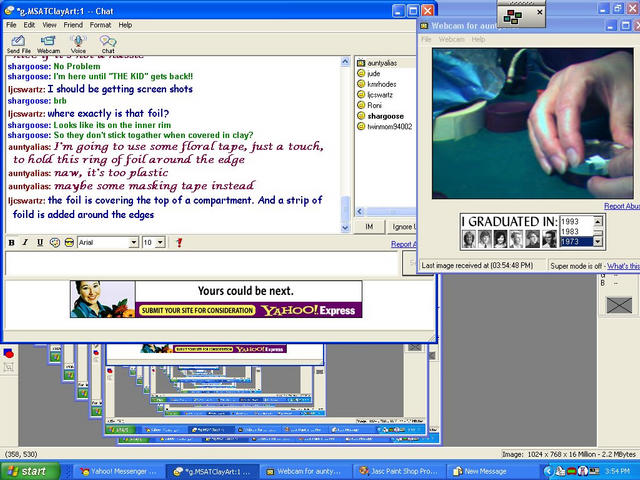Click the Yahoo! Express banner ad
Screen dimensions: 640x480
tap(216, 299)
